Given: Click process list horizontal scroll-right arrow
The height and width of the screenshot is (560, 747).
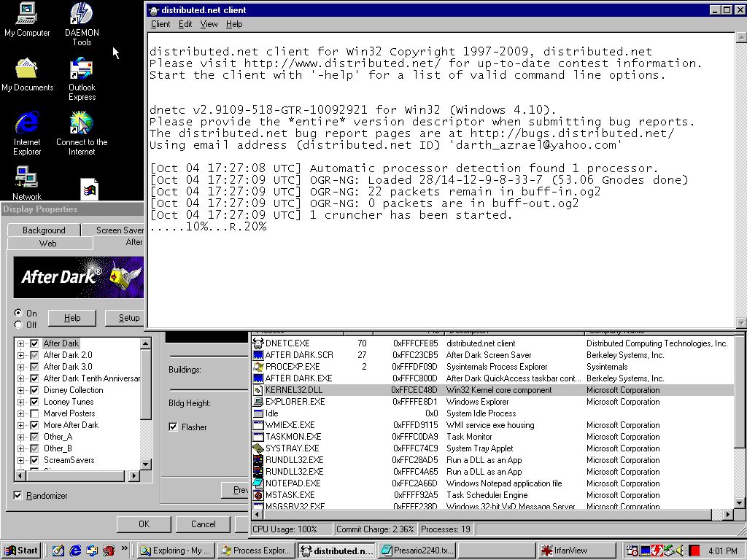Looking at the screenshot, I should click(727, 514).
